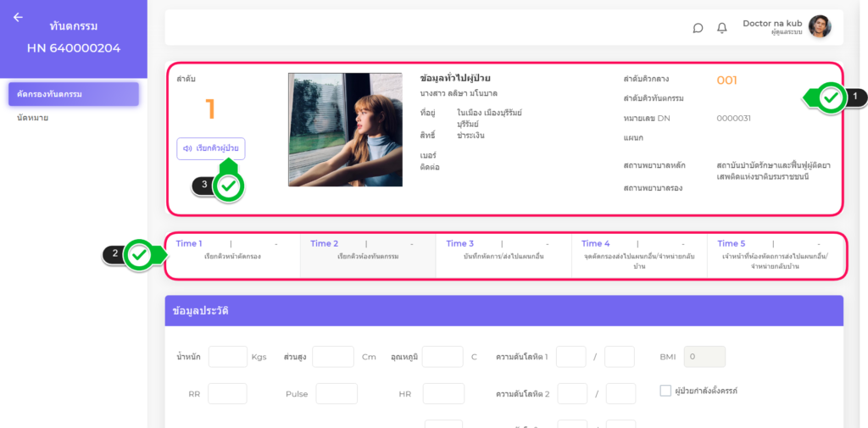This screenshot has width=868, height=428.
Task: Click the Pulse input field
Action: click(337, 394)
